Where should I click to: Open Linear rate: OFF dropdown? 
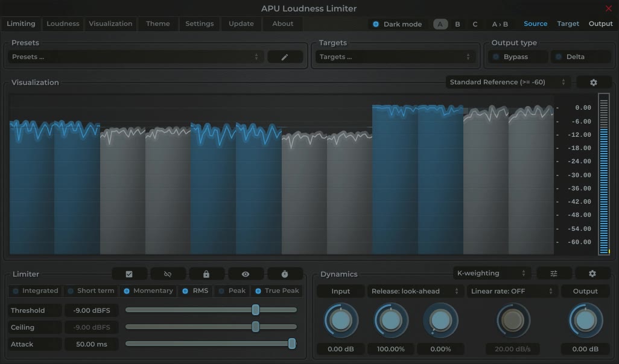pyautogui.click(x=512, y=292)
